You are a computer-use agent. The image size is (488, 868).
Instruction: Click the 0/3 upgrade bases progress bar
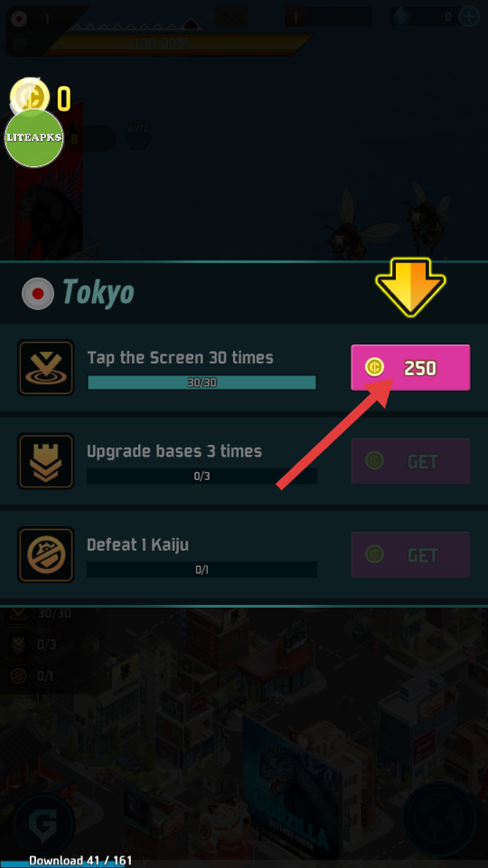pos(202,476)
